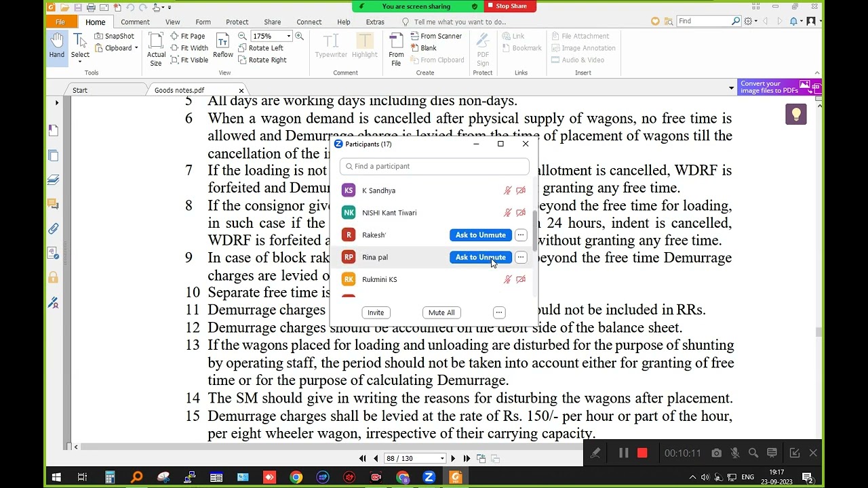Switch to the Share ribbon tab
This screenshot has width=868, height=488.
point(273,22)
